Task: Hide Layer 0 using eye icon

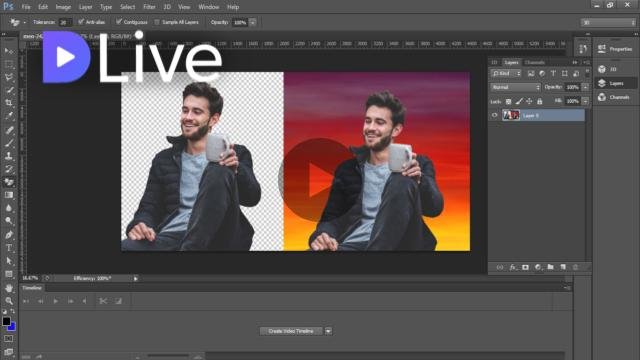Action: pyautogui.click(x=495, y=116)
